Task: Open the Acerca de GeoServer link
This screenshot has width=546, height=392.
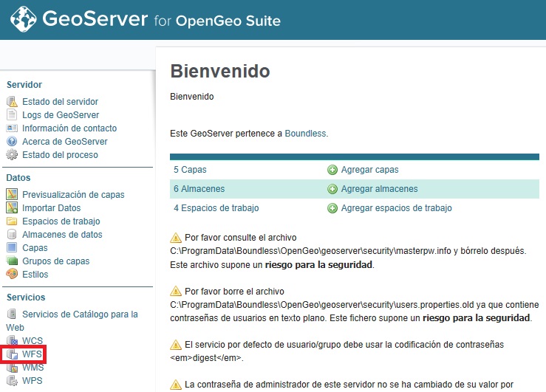Action: pos(65,142)
